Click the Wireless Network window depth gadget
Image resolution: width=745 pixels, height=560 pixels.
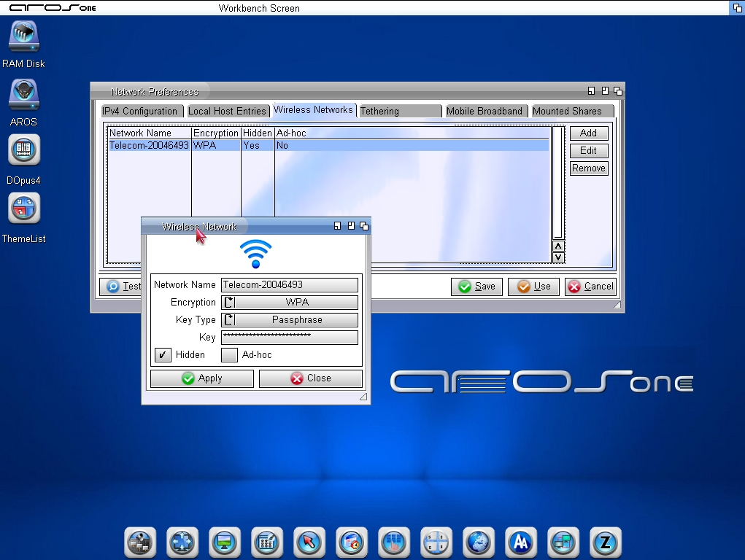click(364, 226)
